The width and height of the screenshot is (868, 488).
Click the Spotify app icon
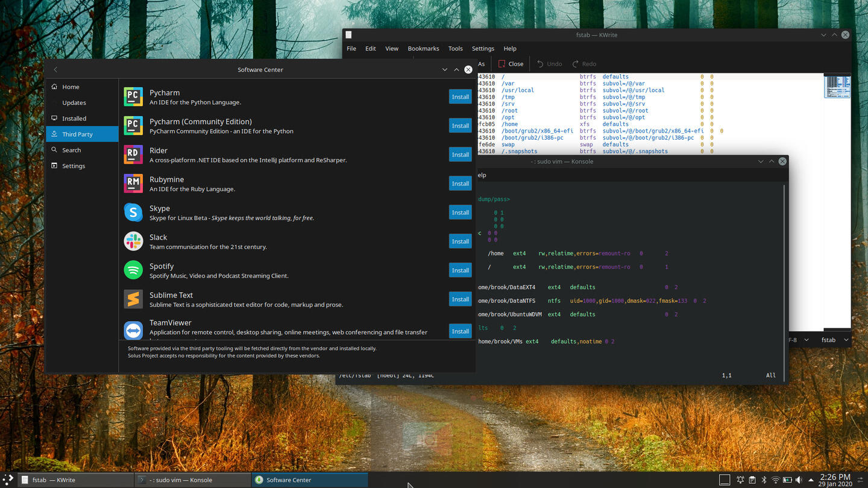click(133, 271)
